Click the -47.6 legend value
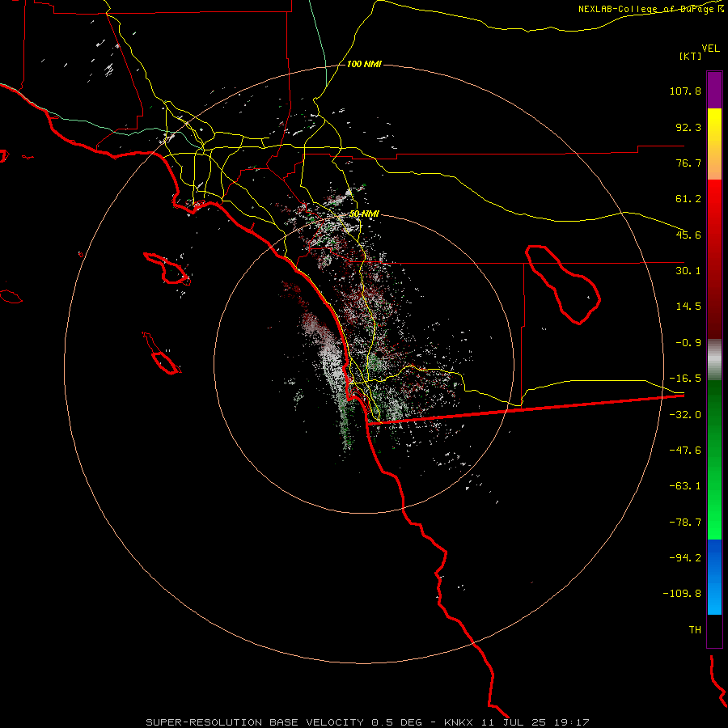This screenshot has height=728, width=728. (685, 451)
